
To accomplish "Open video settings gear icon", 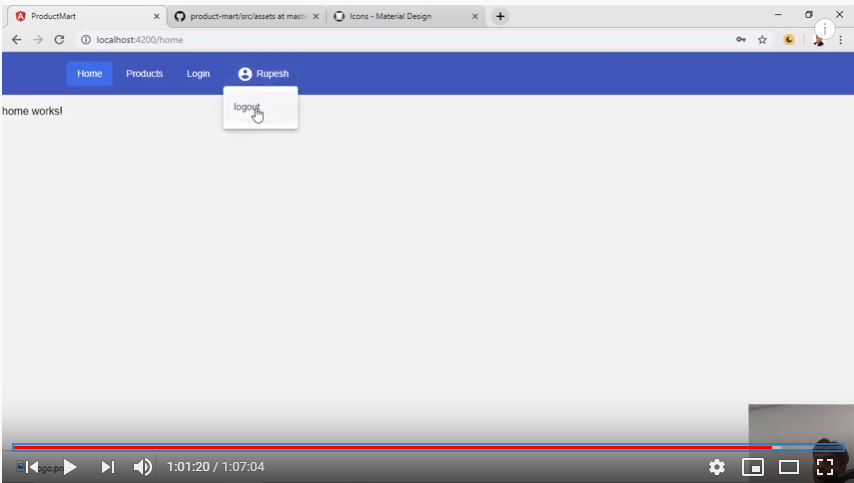I will 716,466.
